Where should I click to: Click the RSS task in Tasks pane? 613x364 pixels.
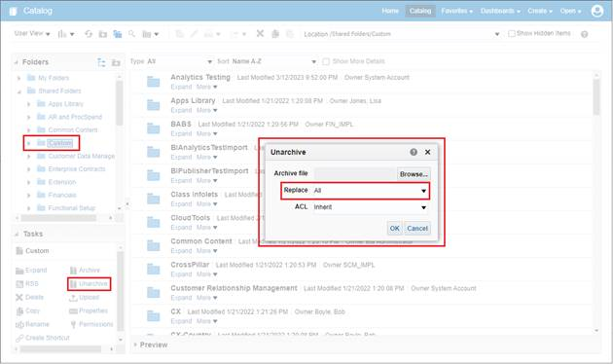pos(27,284)
